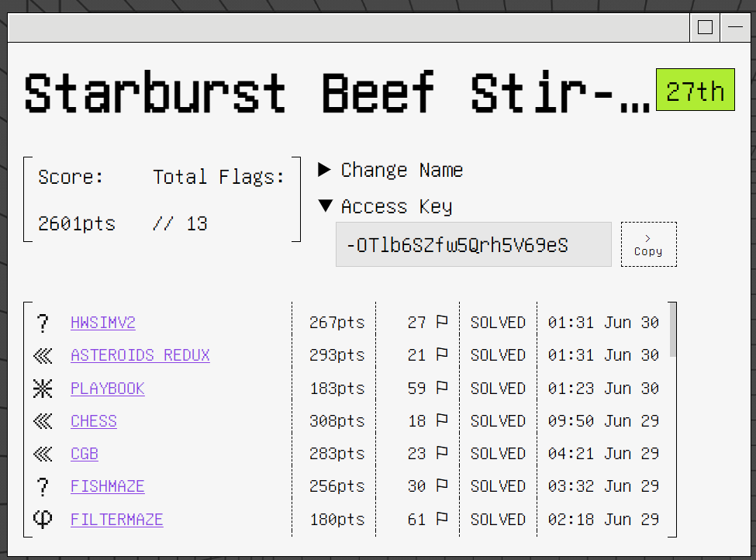756x560 pixels.
Task: Click the triple chevron icon beside ASTEROIDS_REDUX
Action: pos(43,356)
